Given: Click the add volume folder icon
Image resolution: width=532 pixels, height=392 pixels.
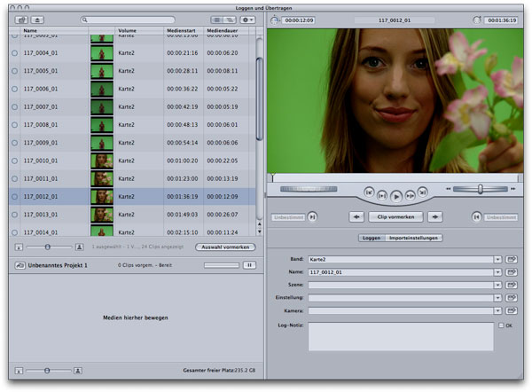Looking at the screenshot, I should [x=21, y=20].
